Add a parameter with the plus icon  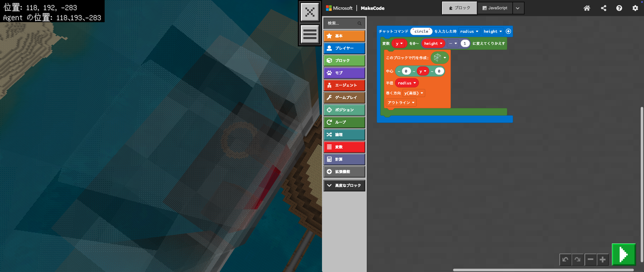click(508, 31)
